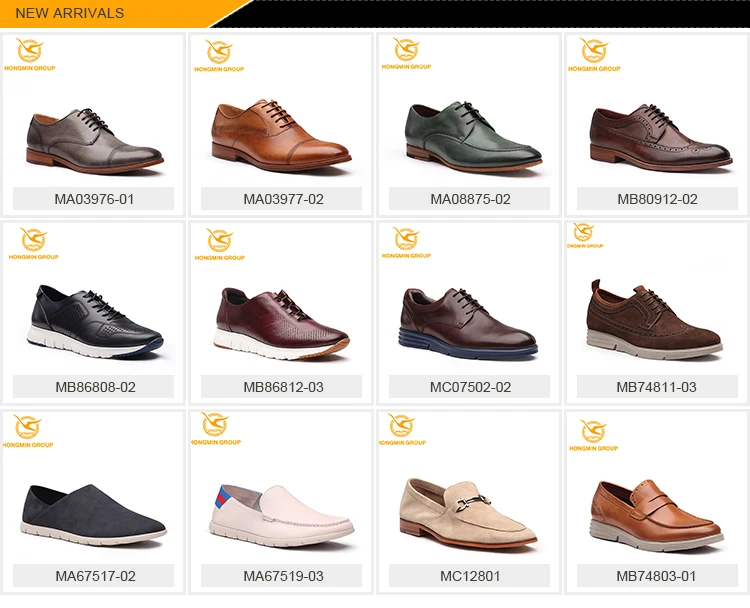Screen dimensions: 750x608
Task: Open the cream MA67519-03 loafer image
Action: pos(281,516)
